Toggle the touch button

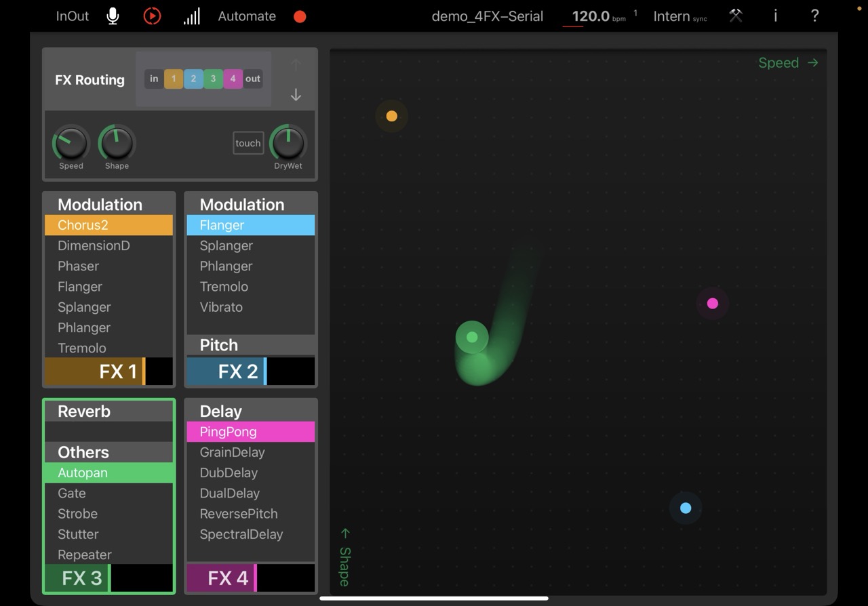tap(248, 143)
